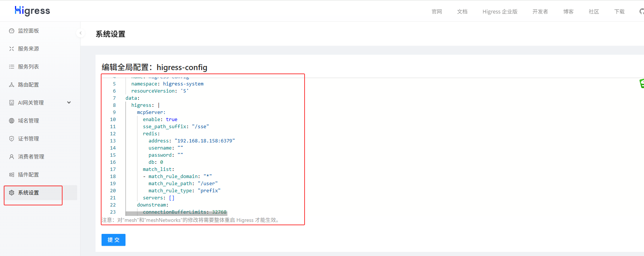Click the 监控面板 dashboard icon
644x256 pixels.
(x=12, y=31)
